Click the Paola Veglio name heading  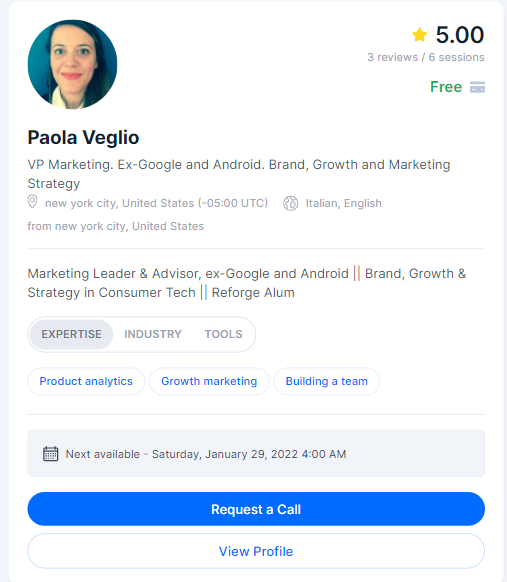[84, 137]
